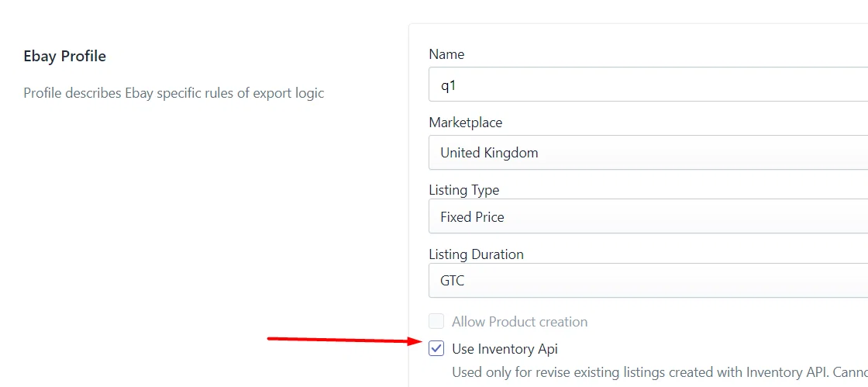Click the Marketplace field label
The width and height of the screenshot is (868, 387).
(x=466, y=123)
